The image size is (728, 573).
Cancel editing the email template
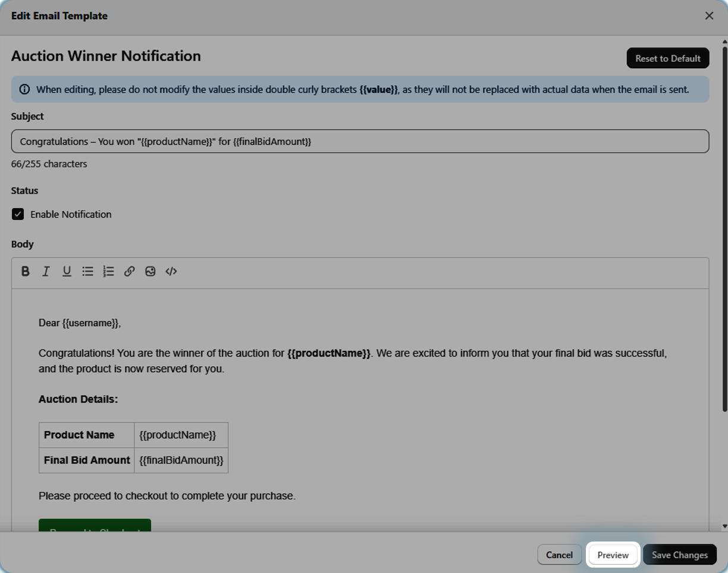click(559, 555)
